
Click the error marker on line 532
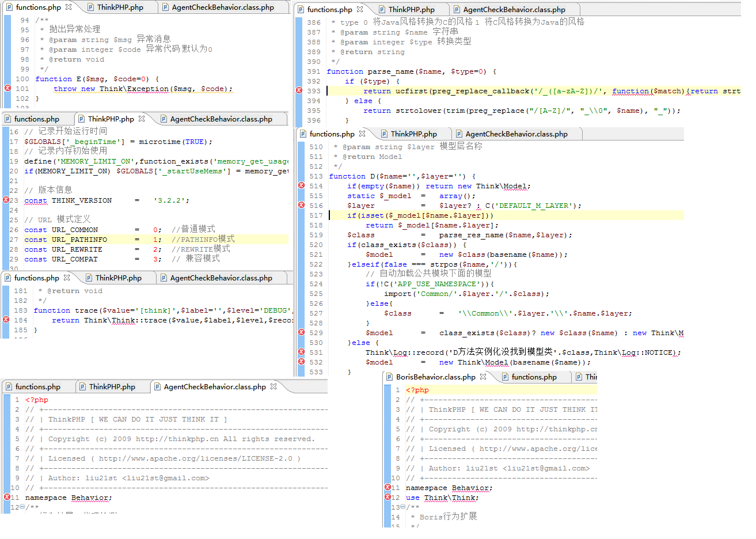301,362
